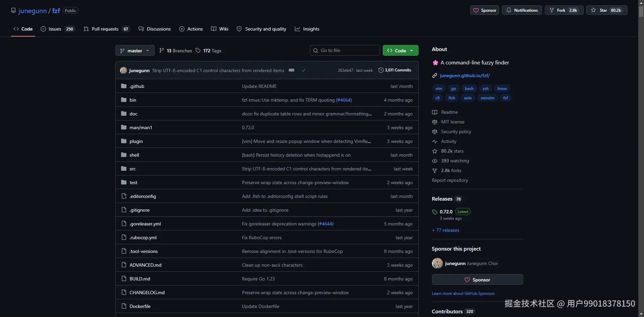
Task: Click junegunn avatar in commit header
Action: (123, 70)
